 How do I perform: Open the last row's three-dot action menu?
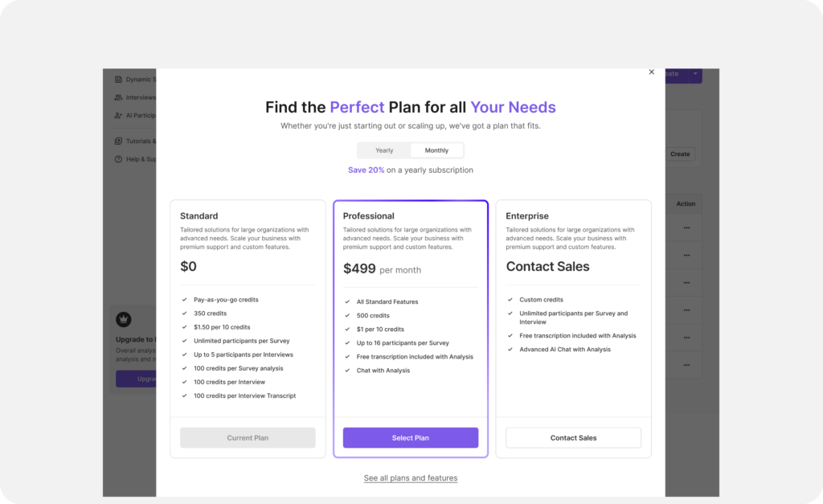[686, 365]
